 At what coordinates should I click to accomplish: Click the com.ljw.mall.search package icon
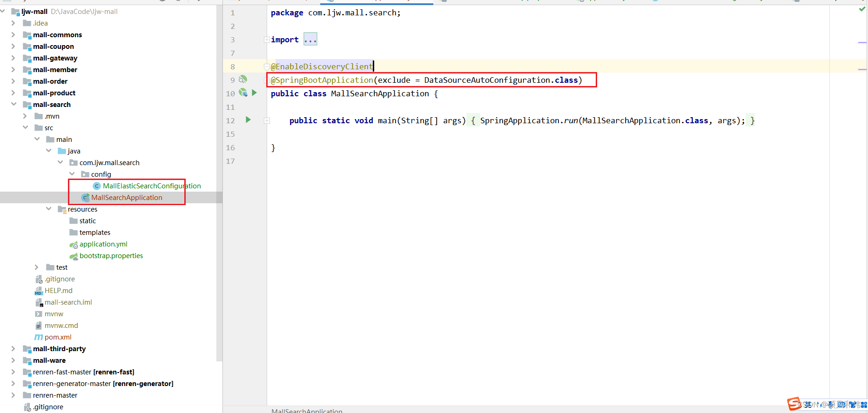[x=74, y=163]
